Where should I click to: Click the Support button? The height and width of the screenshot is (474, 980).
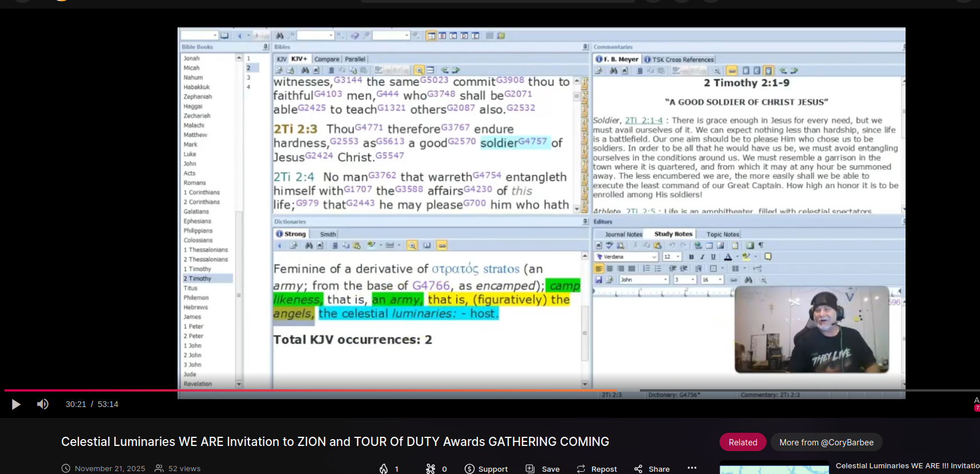coord(486,469)
